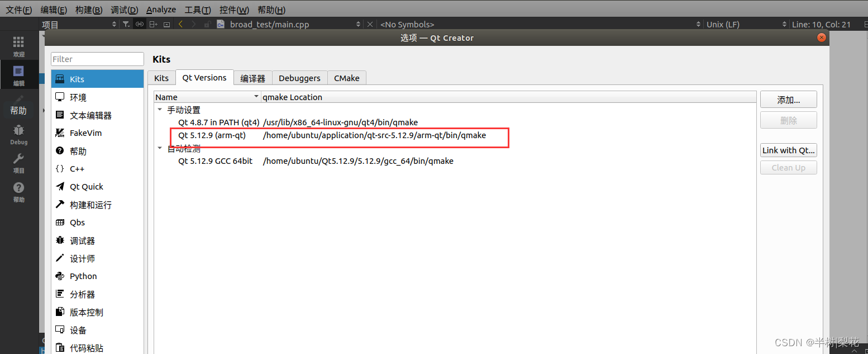Open the 帮助(H) menu
Screen dimensions: 868x354
pos(271,10)
